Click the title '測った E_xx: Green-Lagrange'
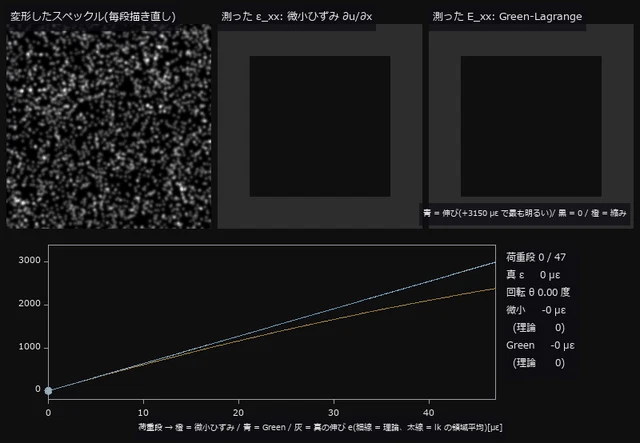Viewport: 640px width, 443px height. tap(507, 17)
